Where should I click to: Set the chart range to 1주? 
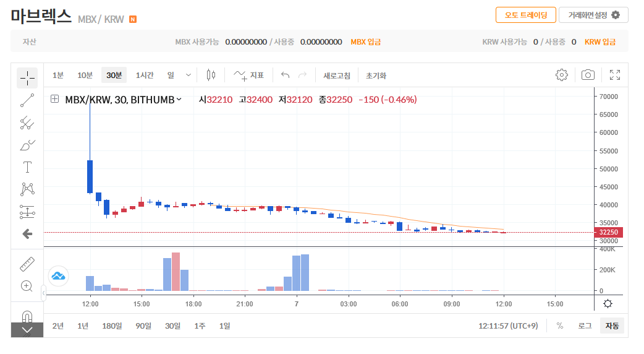[x=200, y=326]
